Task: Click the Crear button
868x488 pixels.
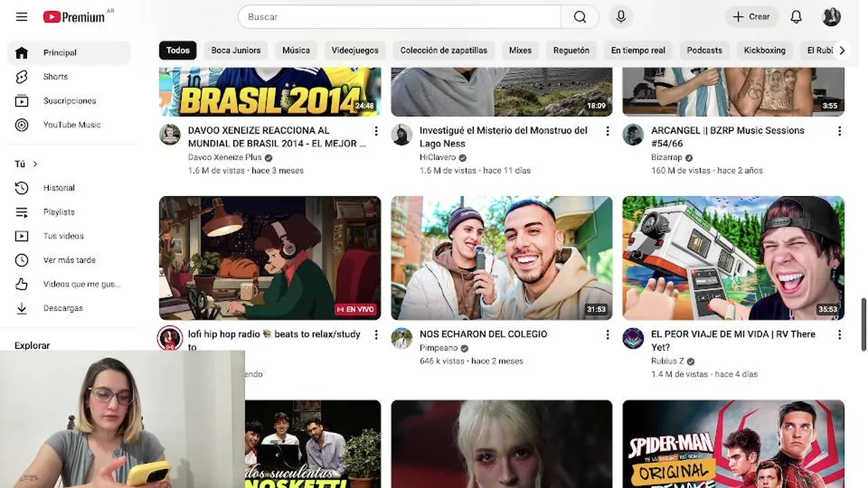Action: (751, 17)
